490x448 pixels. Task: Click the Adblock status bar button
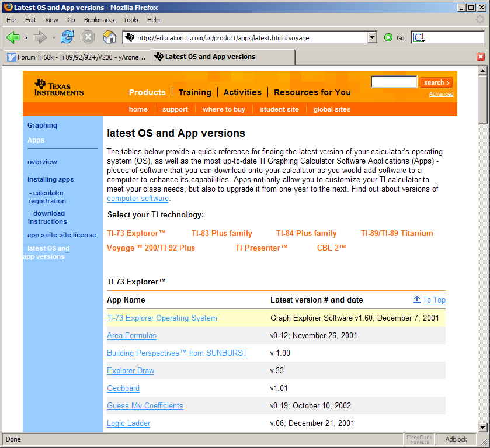click(x=456, y=439)
